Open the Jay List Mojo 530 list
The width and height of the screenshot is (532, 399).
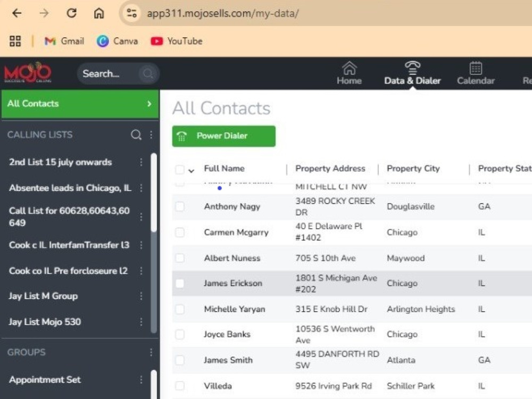(x=45, y=322)
